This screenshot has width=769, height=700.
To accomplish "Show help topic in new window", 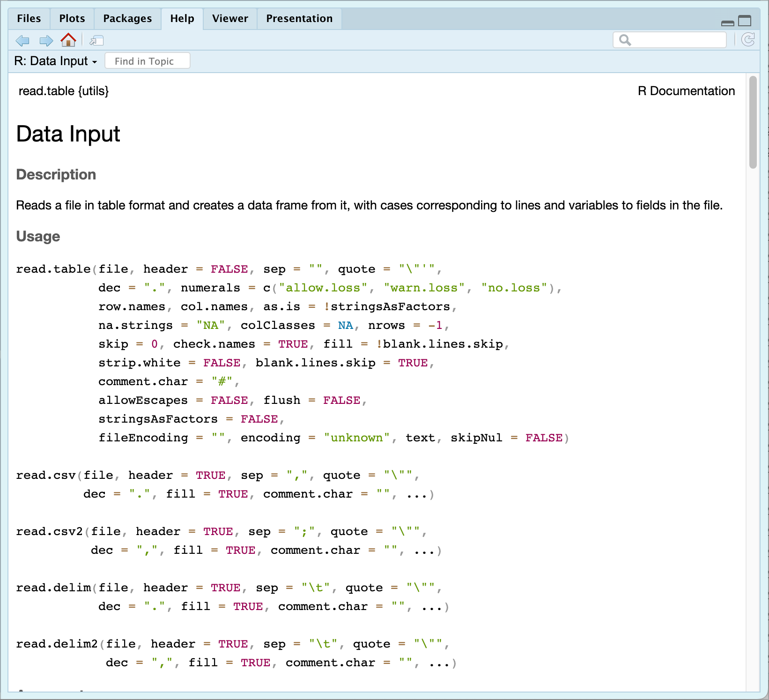I will point(96,41).
